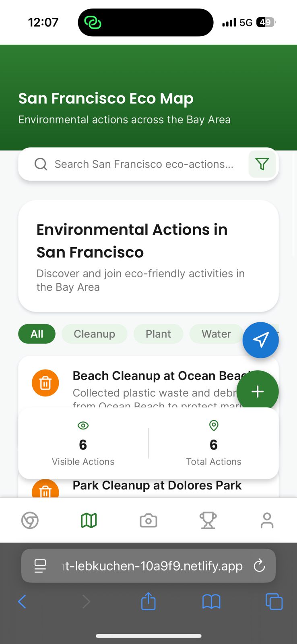Click the orange trash icon for Beach Cleanup

[45, 383]
